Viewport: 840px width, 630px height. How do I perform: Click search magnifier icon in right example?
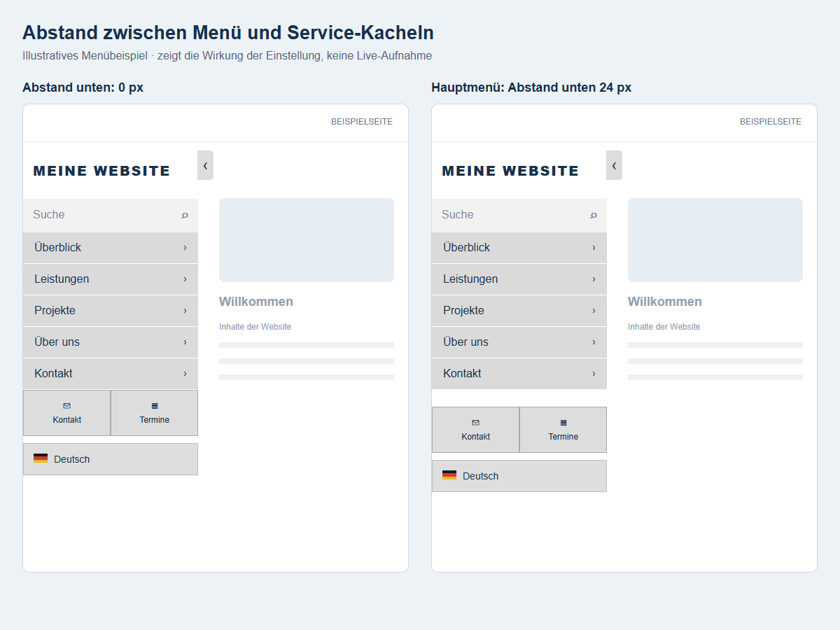(x=594, y=216)
